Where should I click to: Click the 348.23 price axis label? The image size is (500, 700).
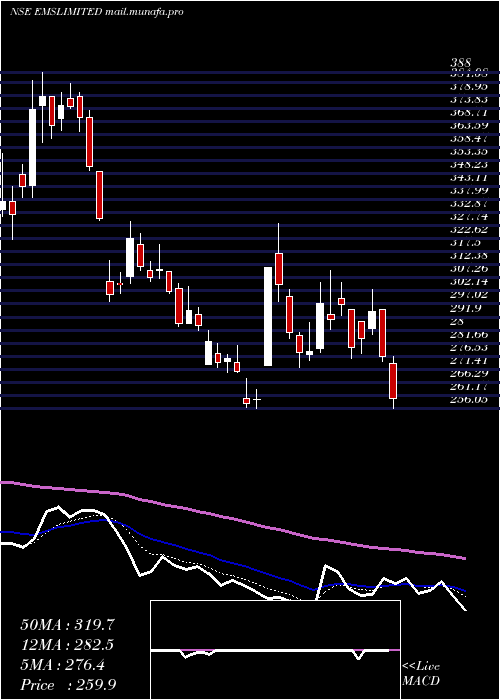(x=468, y=164)
